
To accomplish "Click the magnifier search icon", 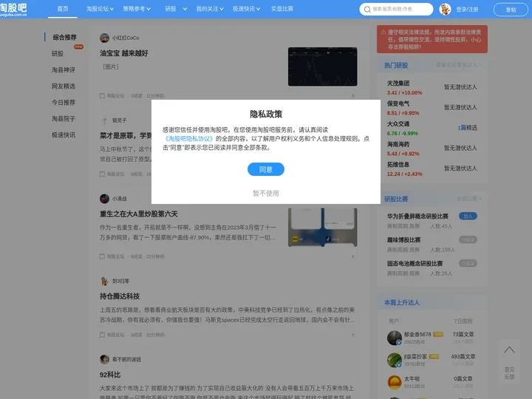I will coord(367,9).
